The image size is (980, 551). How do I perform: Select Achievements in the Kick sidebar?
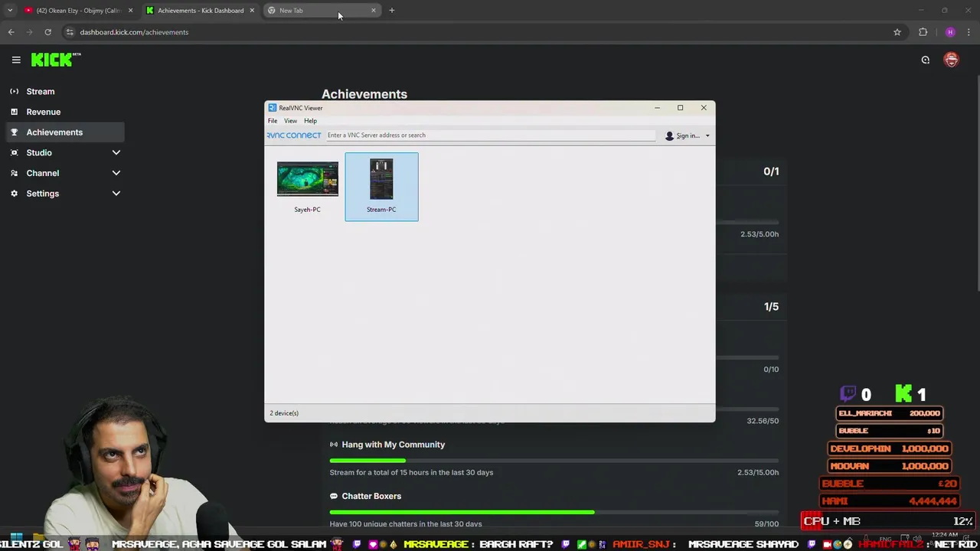click(x=66, y=132)
